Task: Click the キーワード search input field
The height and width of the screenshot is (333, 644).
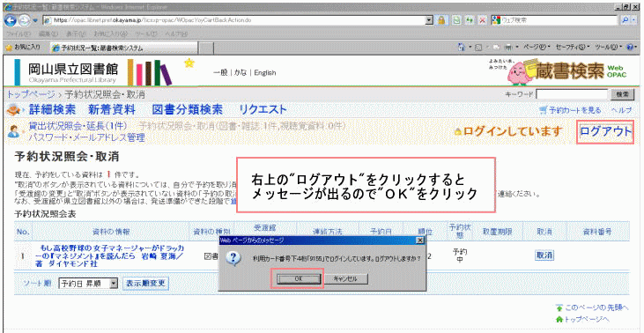Action: click(572, 94)
